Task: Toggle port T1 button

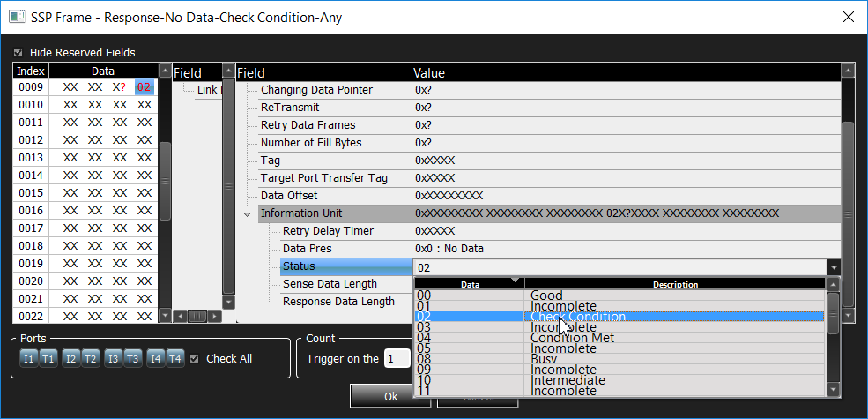Action: coord(48,359)
